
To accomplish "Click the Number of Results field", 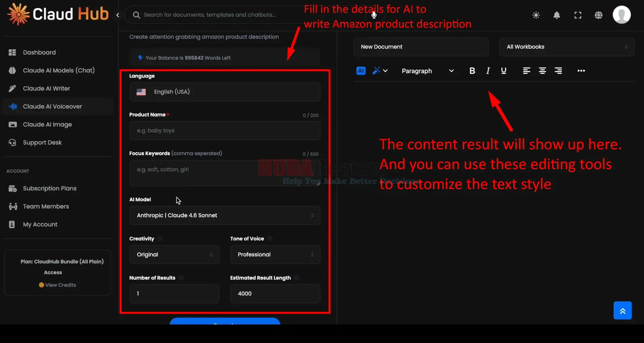I will pyautogui.click(x=174, y=293).
